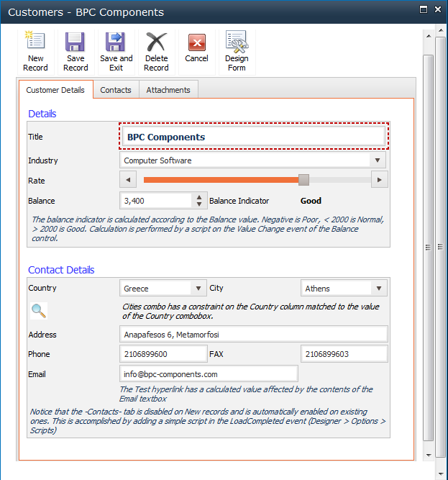The image size is (448, 480).
Task: Click the Industry field label
Action: [43, 160]
